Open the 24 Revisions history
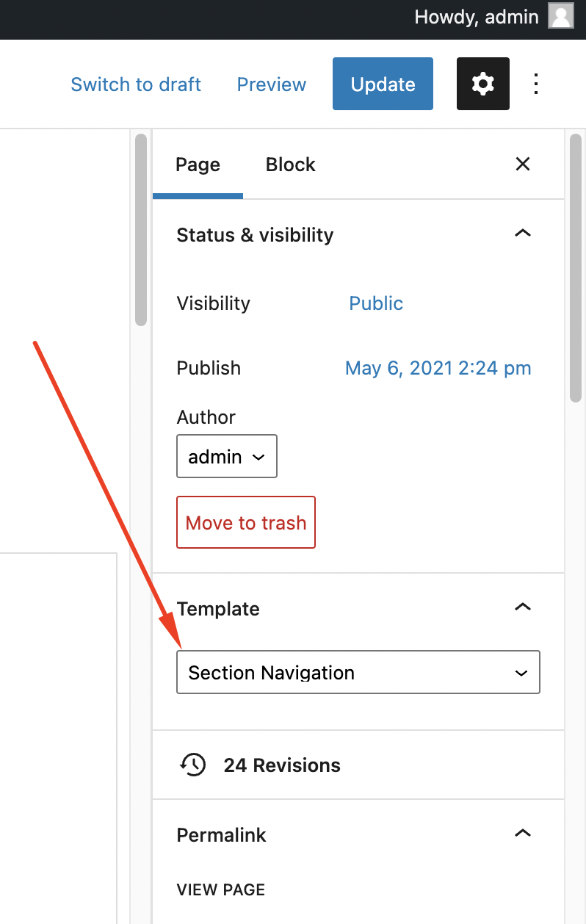 [281, 765]
